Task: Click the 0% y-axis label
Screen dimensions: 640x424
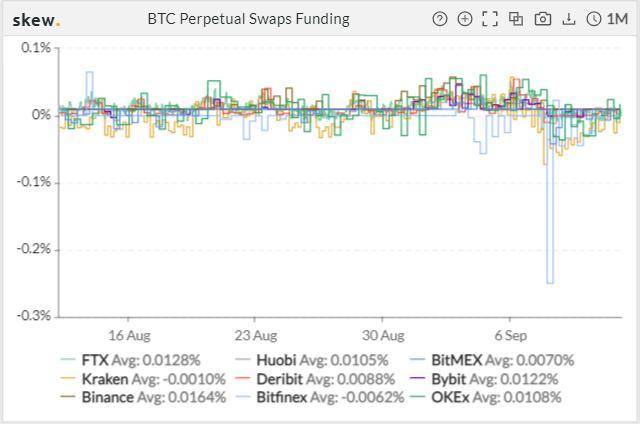Action: (41, 115)
